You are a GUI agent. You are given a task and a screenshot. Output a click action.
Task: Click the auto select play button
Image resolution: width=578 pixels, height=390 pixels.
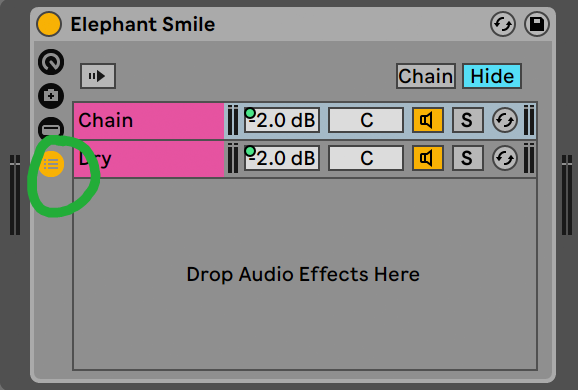click(x=98, y=76)
